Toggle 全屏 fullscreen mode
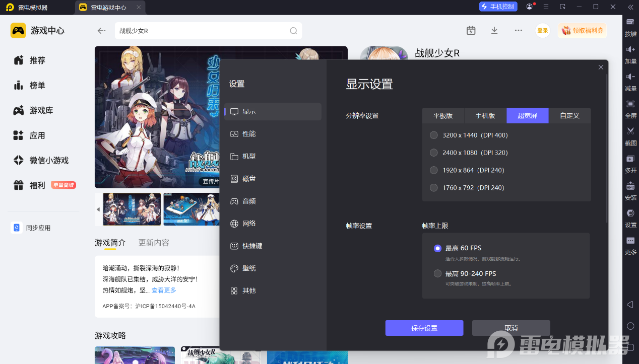The image size is (639, 364). 630,109
